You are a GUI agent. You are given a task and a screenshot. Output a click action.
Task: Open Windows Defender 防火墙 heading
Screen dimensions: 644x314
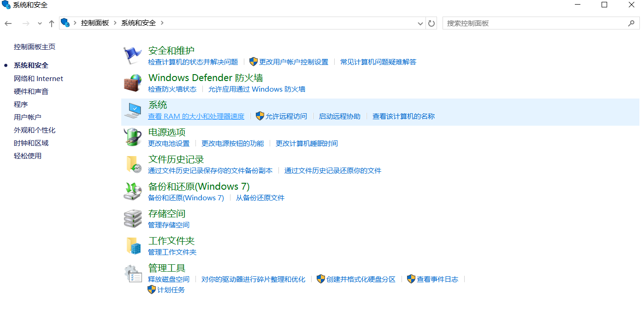206,78
